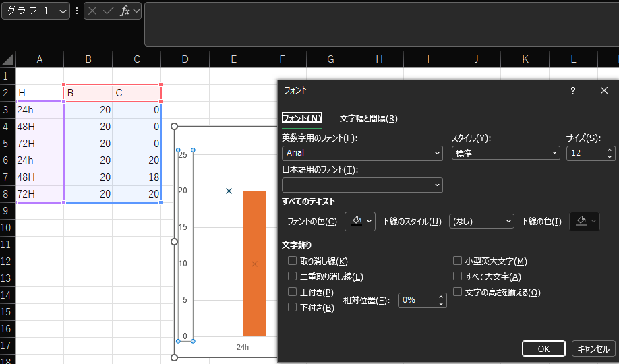
Task: Confirm the font dialog with OK
Action: click(543, 348)
